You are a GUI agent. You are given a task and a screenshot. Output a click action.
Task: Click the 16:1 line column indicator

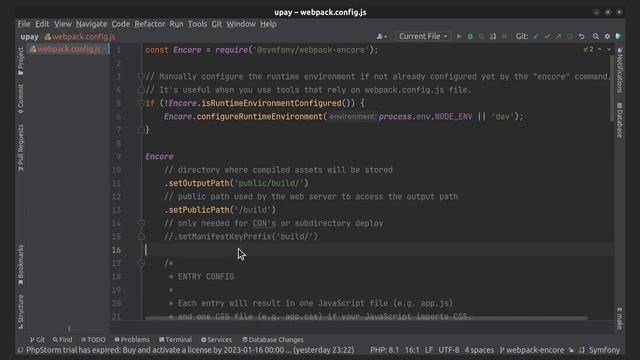tap(412, 350)
